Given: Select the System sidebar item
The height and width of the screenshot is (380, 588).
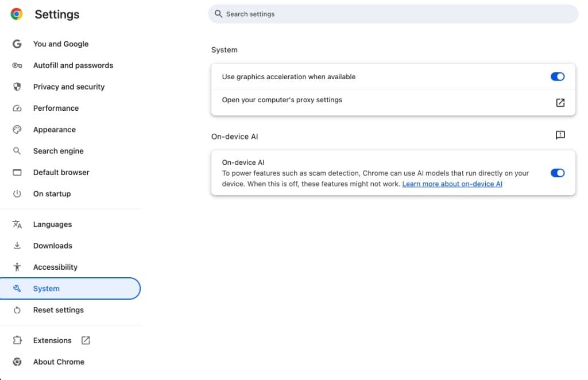Looking at the screenshot, I should (x=71, y=288).
